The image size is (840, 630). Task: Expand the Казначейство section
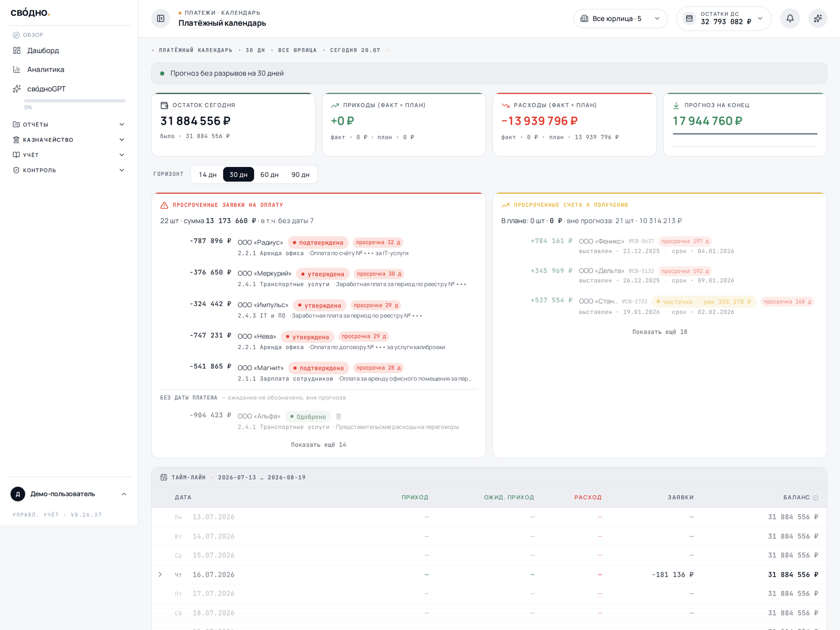[x=121, y=139]
